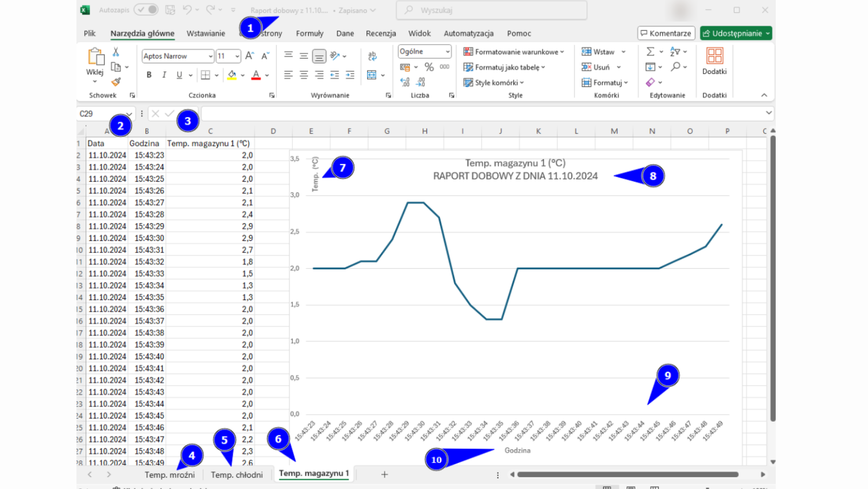This screenshot has height=489, width=868.
Task: Click the Format Painter brush icon
Action: [x=116, y=82]
